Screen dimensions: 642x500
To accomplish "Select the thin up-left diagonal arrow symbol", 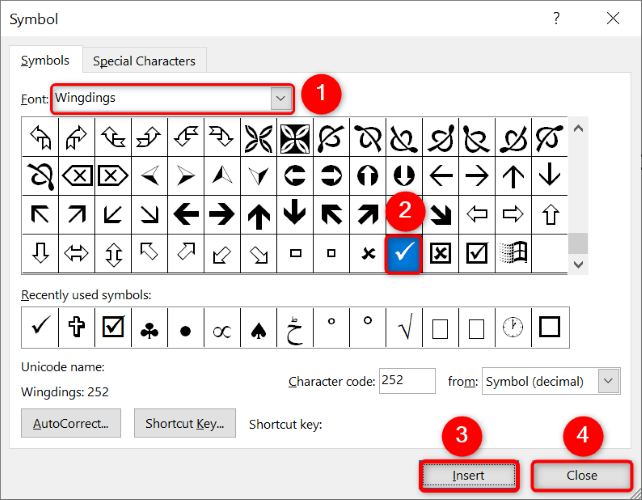I will point(40,215).
